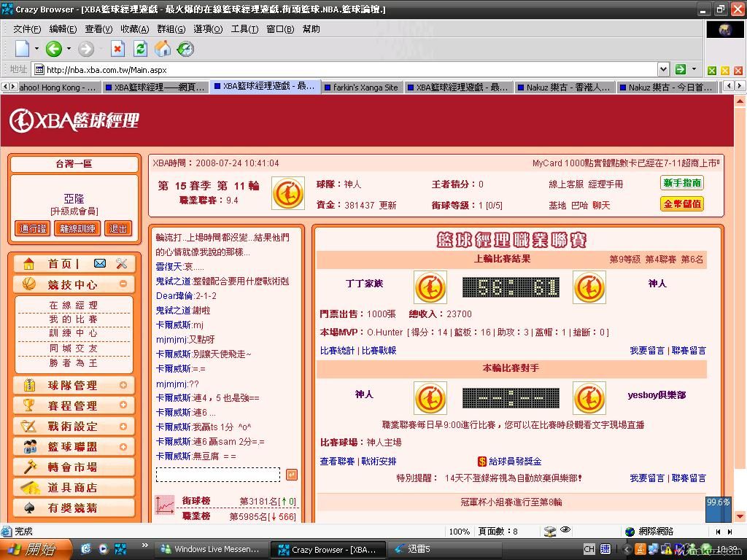The width and height of the screenshot is (747, 560).
Task: Click the XBA籃球經理 logo
Action: 74,120
